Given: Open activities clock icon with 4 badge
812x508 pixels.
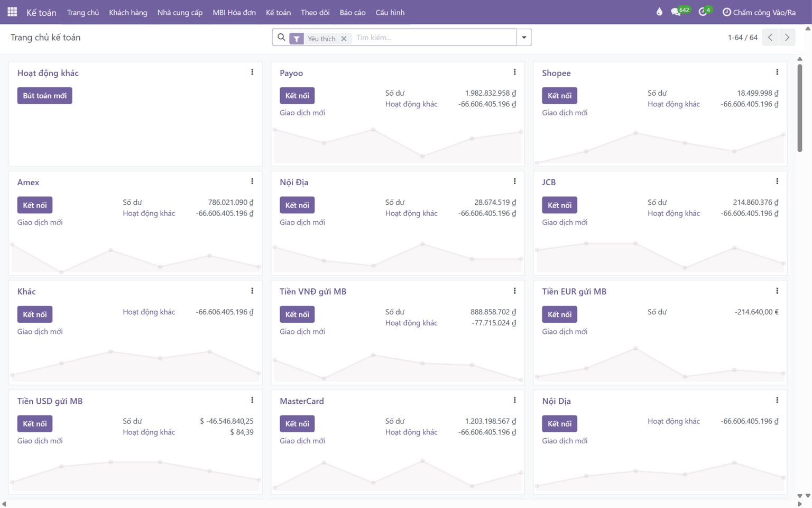Looking at the screenshot, I should (705, 11).
